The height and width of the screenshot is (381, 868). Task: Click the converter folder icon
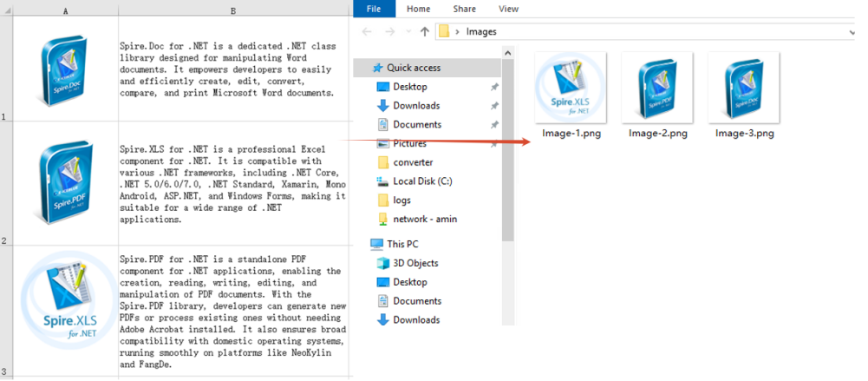tap(382, 162)
